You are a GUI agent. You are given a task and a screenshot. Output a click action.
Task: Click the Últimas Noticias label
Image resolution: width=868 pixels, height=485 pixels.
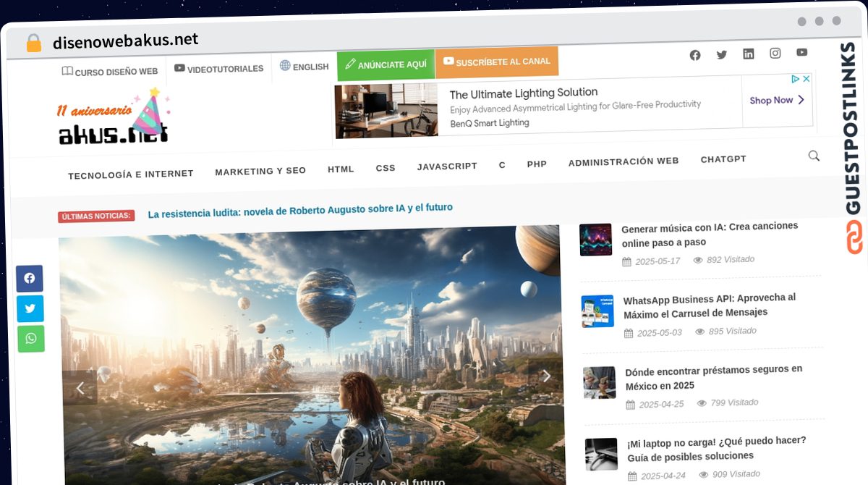tap(96, 216)
